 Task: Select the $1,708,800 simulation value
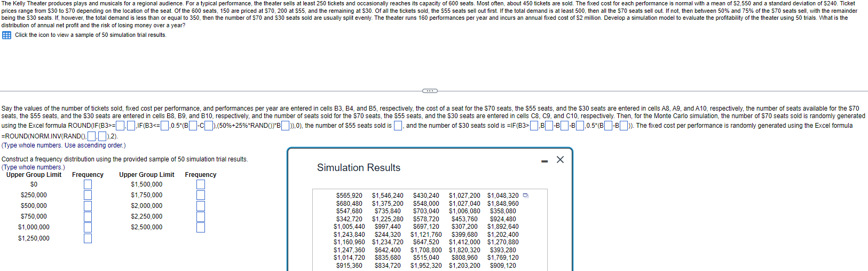coord(426,250)
